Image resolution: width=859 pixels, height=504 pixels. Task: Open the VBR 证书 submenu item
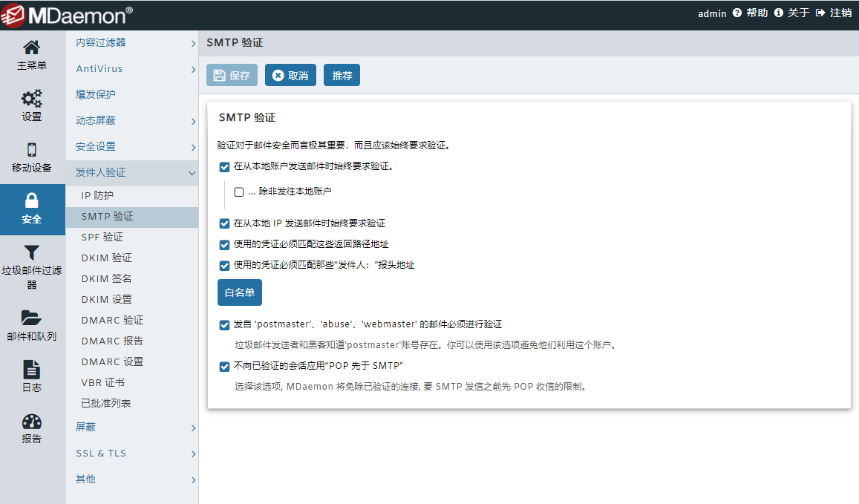(x=132, y=383)
